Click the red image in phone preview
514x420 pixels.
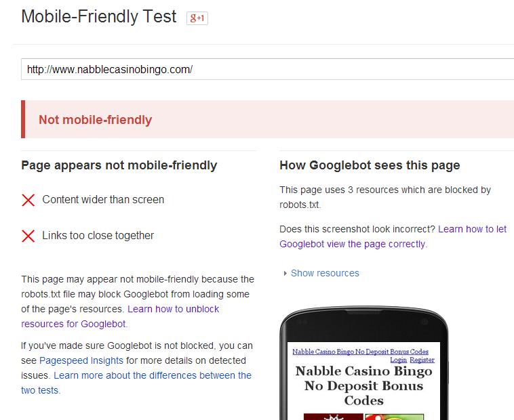pos(332,416)
